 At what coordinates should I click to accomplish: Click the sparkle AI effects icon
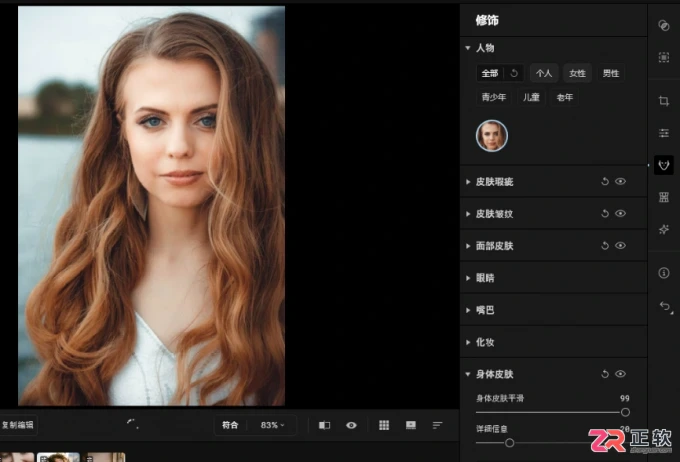(664, 229)
